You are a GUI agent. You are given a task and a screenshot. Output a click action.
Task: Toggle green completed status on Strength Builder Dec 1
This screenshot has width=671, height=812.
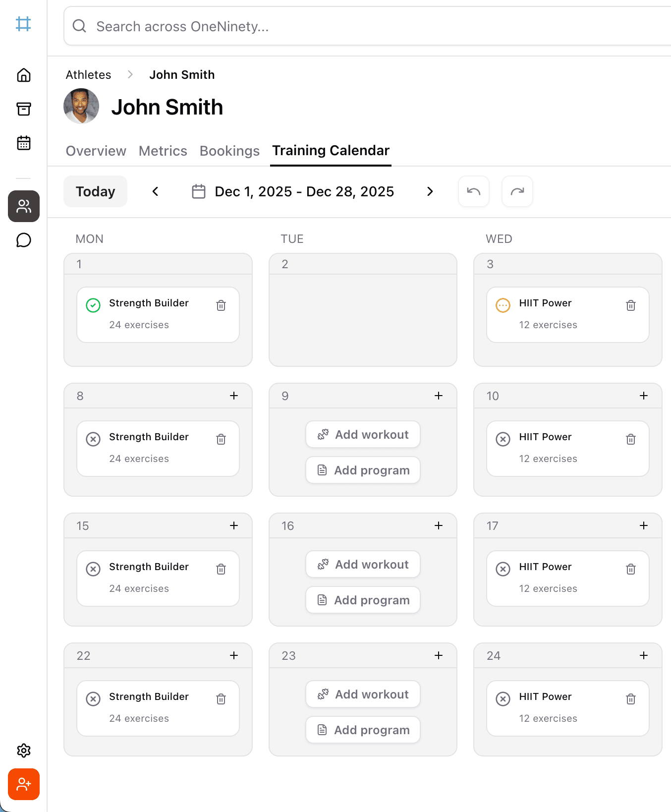click(93, 305)
